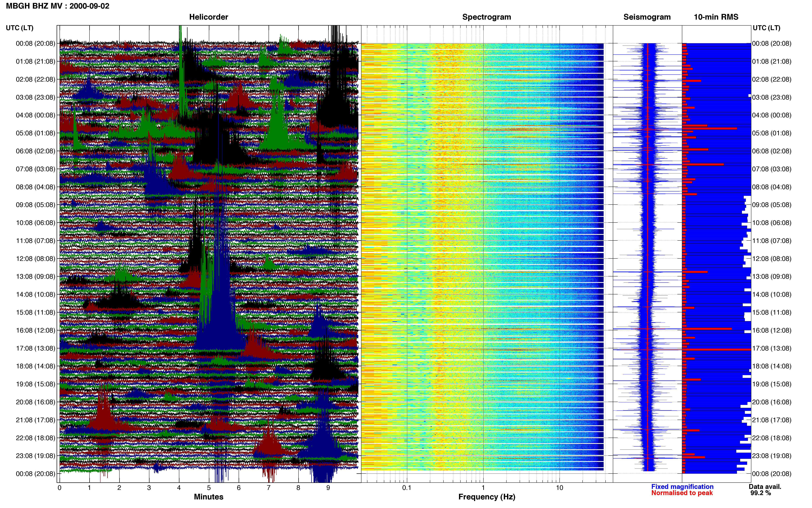812x508 pixels.
Task: Select the 'Seismogram' panel heading
Action: (647, 17)
